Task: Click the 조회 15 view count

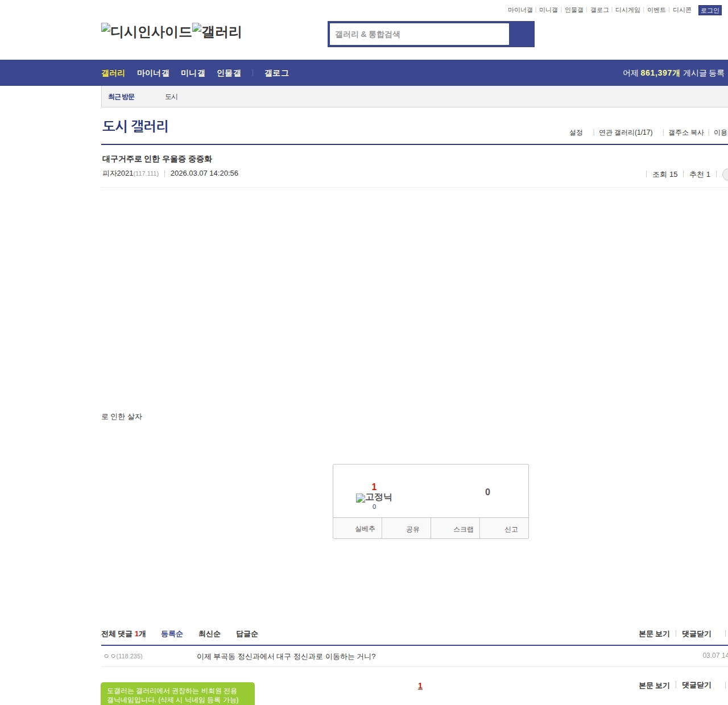Action: tap(665, 174)
